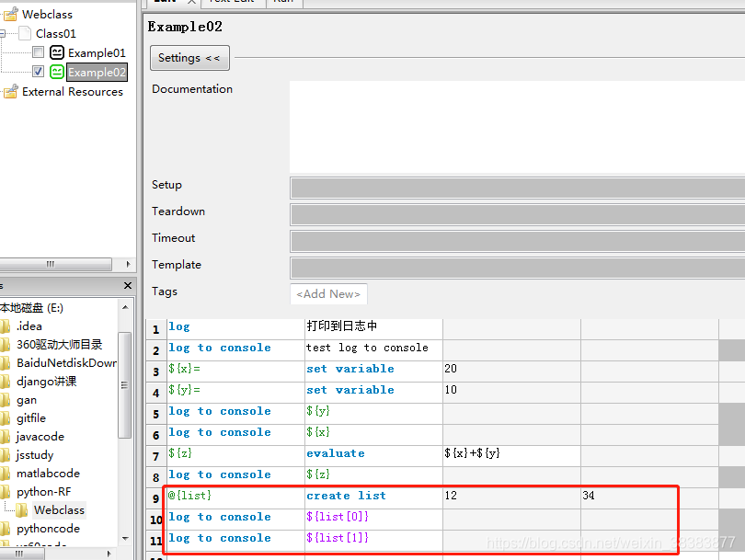Click the Documentation text area
Screen dimensions: 745x560
coord(517,127)
